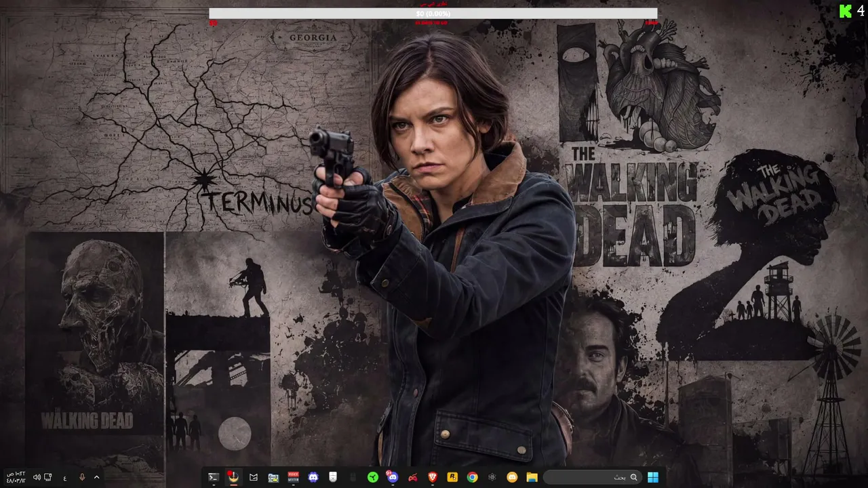Screen dimensions: 868x488
Task: Launch Google Chrome from the taskbar
Action: point(472,477)
